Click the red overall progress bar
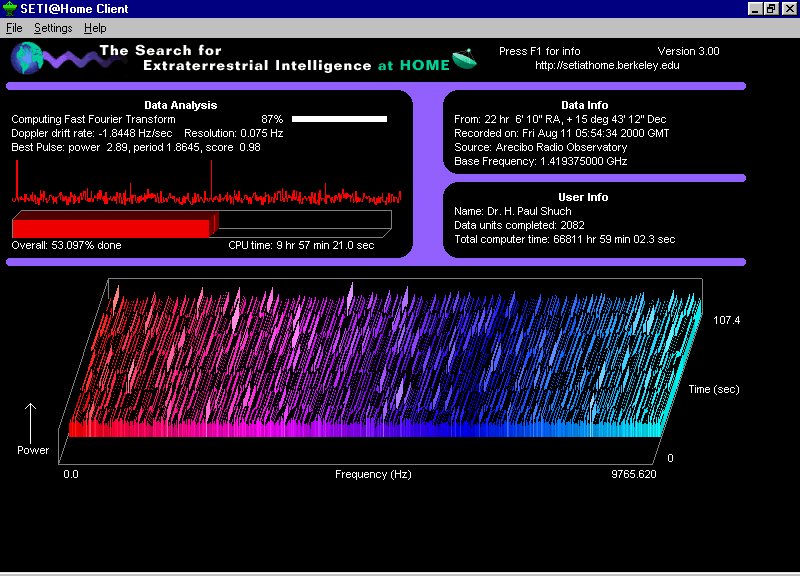 click(x=202, y=224)
